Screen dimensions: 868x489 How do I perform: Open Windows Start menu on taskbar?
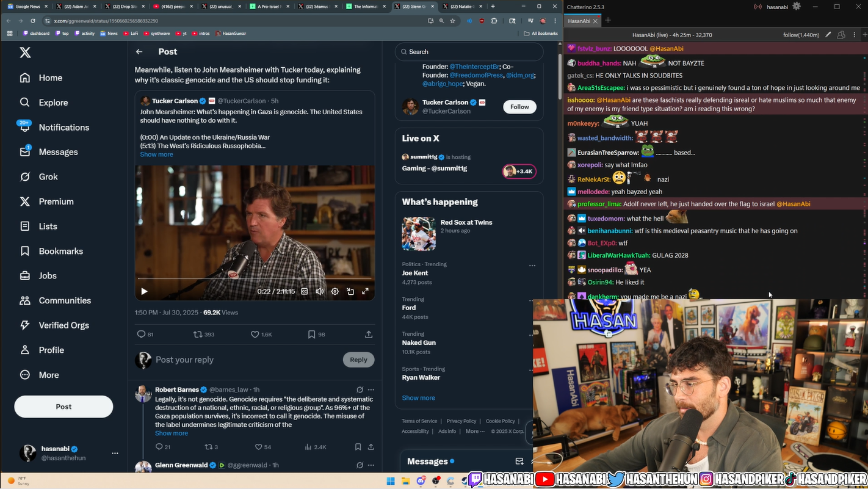(391, 481)
